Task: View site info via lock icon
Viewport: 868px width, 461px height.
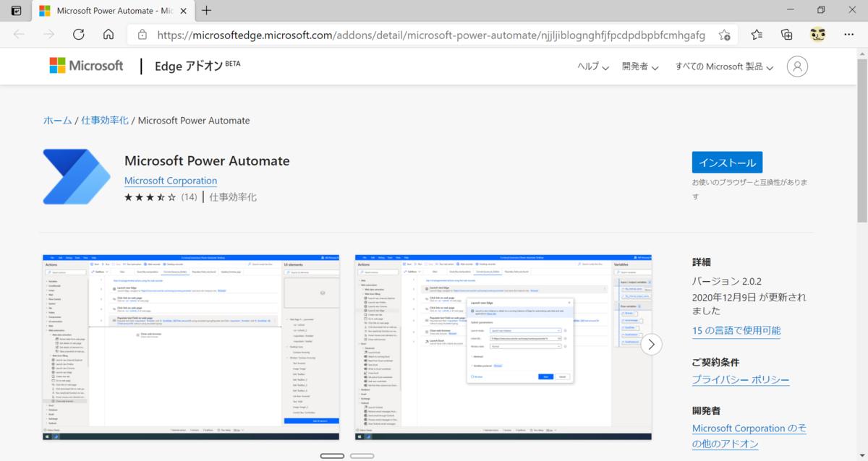Action: click(x=142, y=35)
